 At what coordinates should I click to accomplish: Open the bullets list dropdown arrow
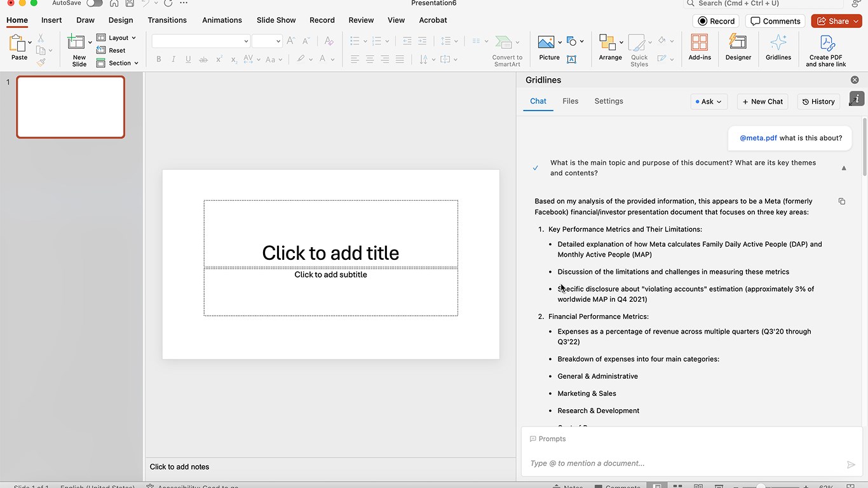click(x=365, y=41)
